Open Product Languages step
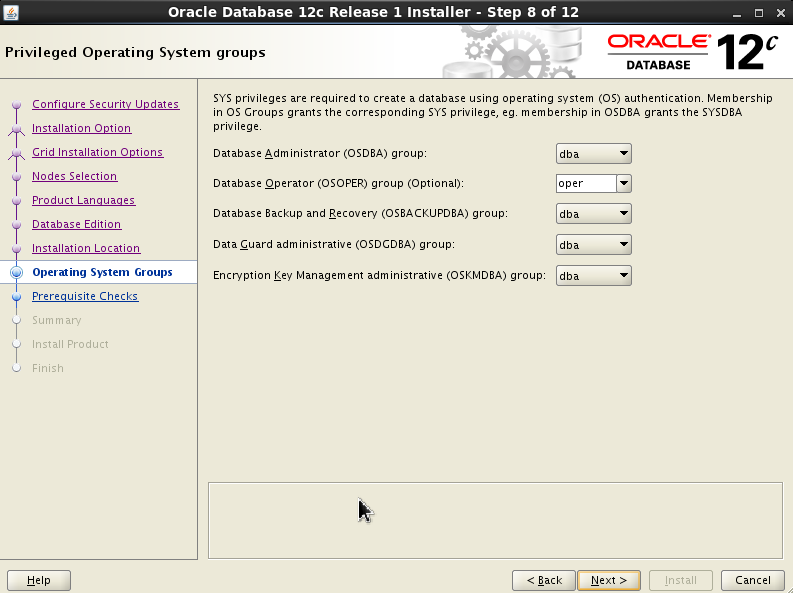Image resolution: width=793 pixels, height=593 pixels. (x=83, y=200)
